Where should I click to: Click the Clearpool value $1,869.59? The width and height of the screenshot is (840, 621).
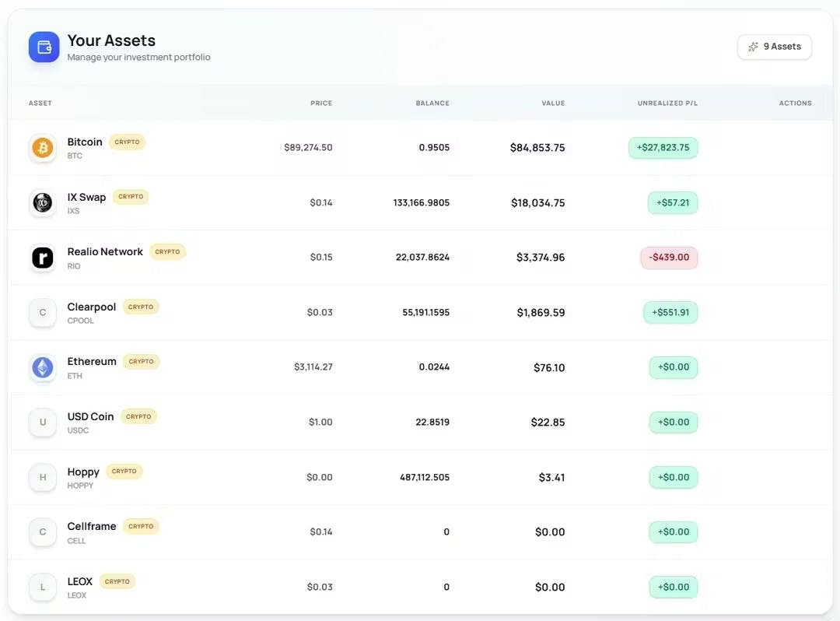[x=541, y=313]
